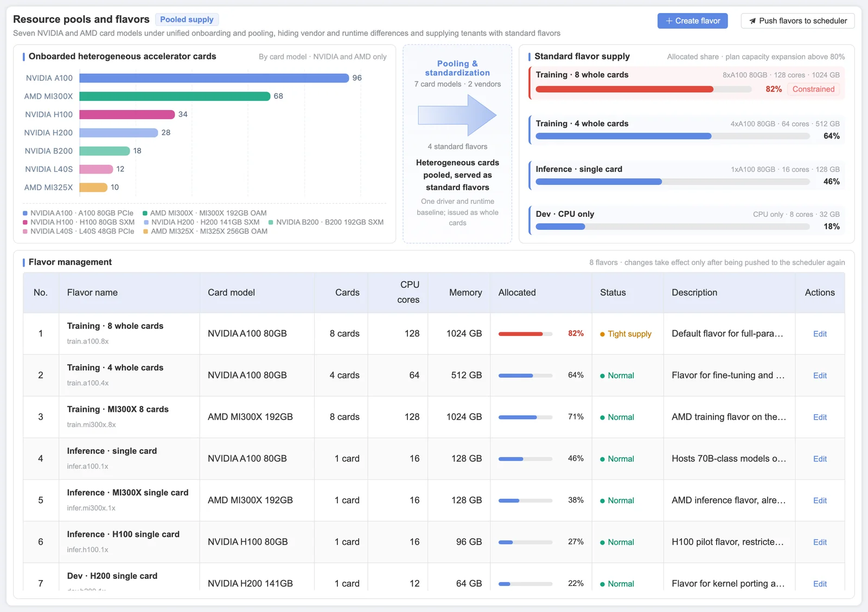Click the pooling arrow graphic

(x=457, y=115)
